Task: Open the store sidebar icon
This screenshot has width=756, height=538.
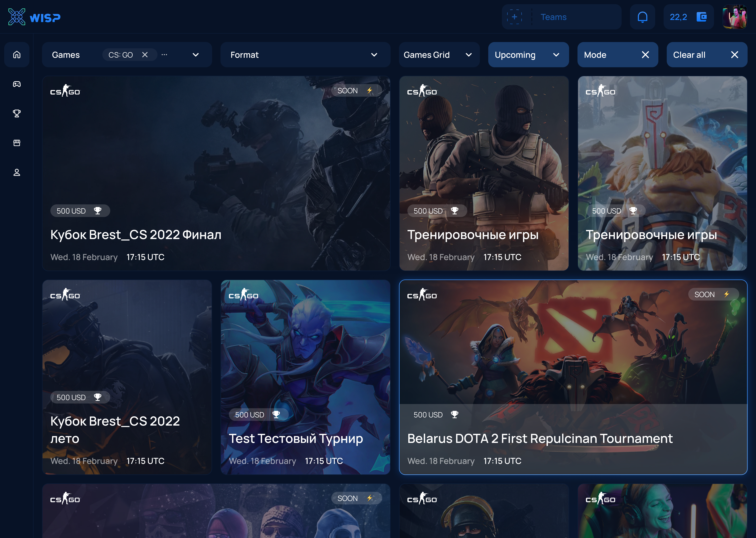Action: tap(17, 143)
